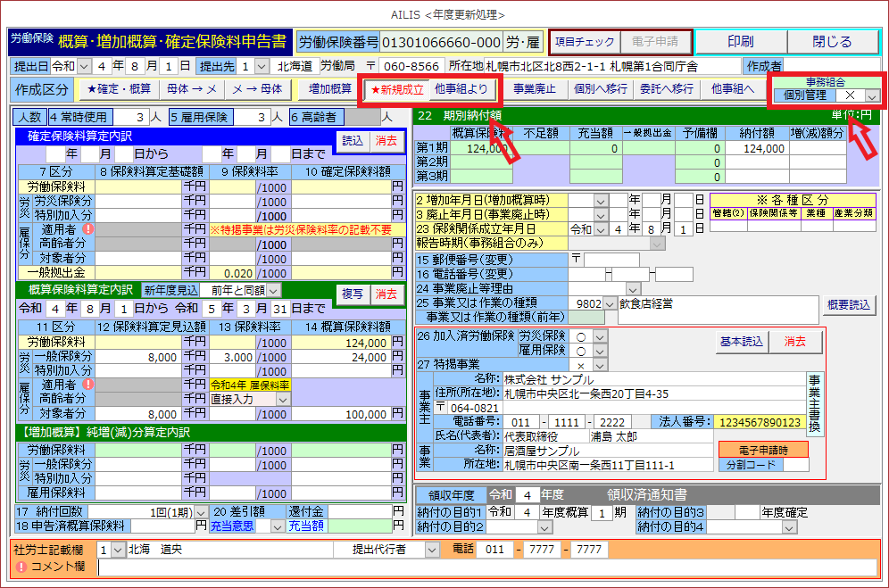Open the 直接入力 rate dropdown

[283, 401]
